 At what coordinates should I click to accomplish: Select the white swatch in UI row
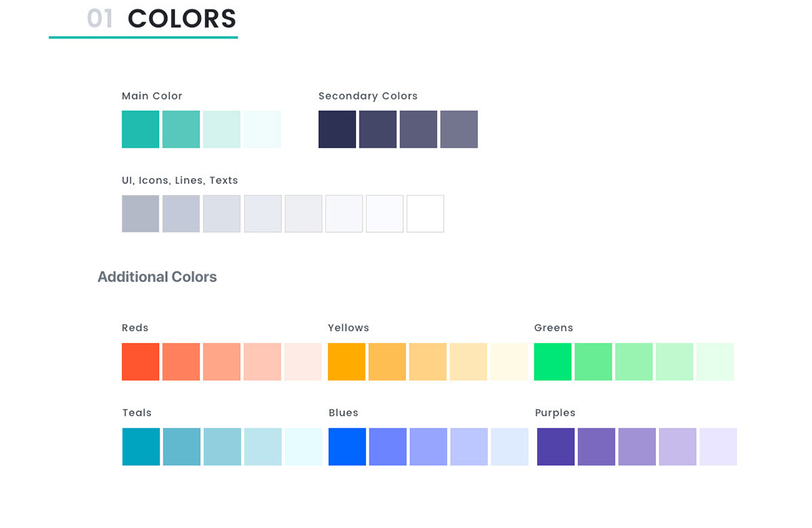tap(426, 214)
